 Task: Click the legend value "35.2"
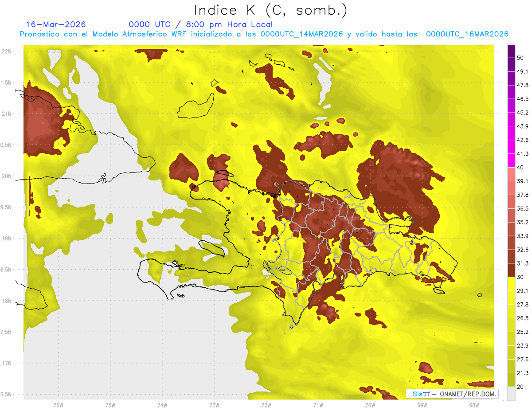(523, 222)
